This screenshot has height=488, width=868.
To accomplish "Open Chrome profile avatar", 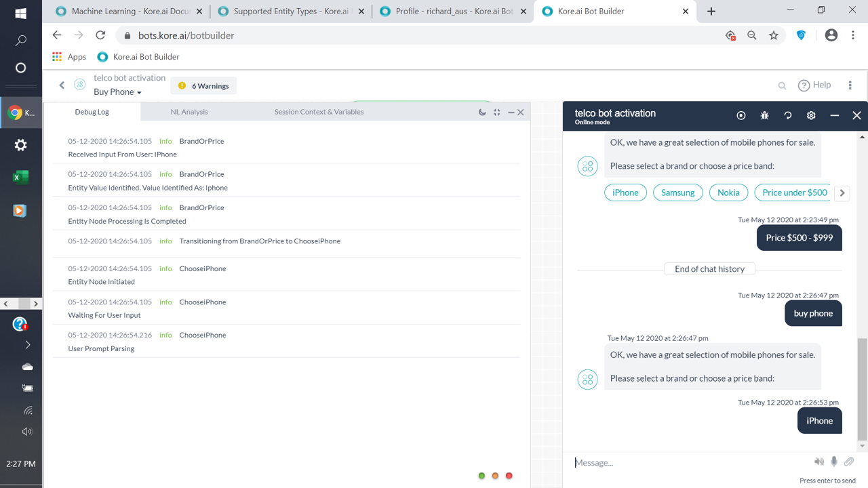I will point(831,35).
